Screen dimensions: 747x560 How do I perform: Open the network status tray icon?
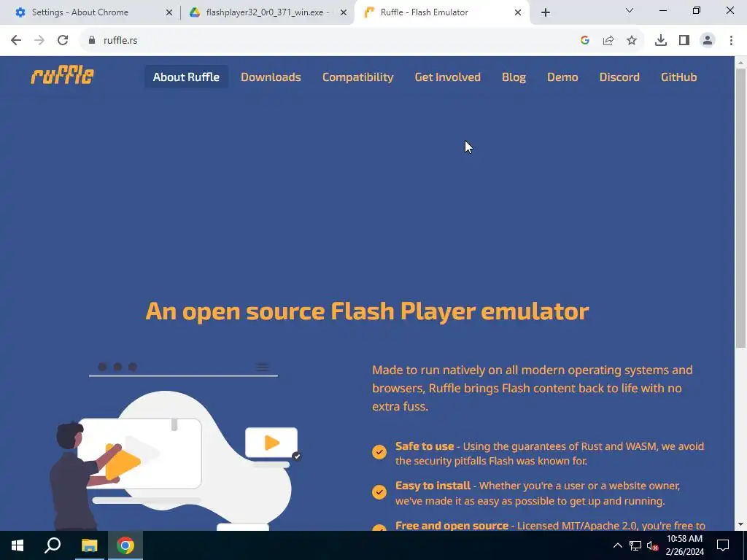635,545
